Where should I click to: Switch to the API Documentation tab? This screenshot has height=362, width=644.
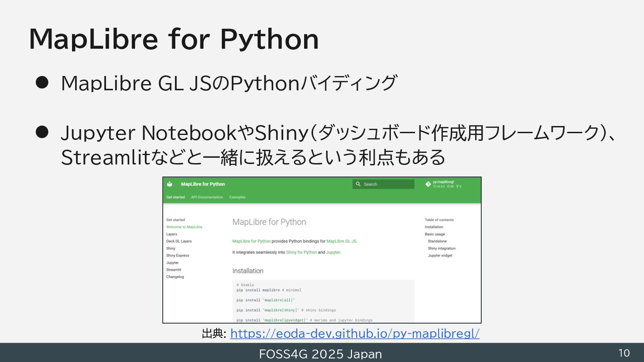[x=207, y=197]
